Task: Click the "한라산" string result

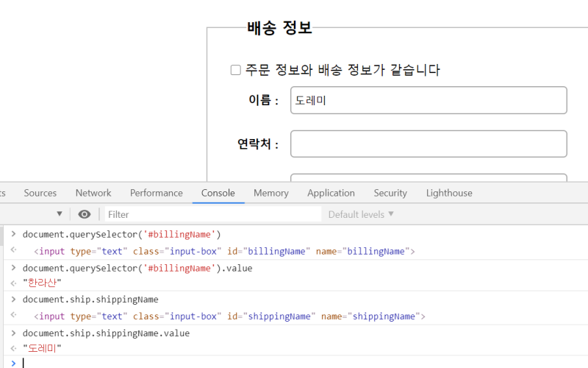Action: (x=42, y=283)
